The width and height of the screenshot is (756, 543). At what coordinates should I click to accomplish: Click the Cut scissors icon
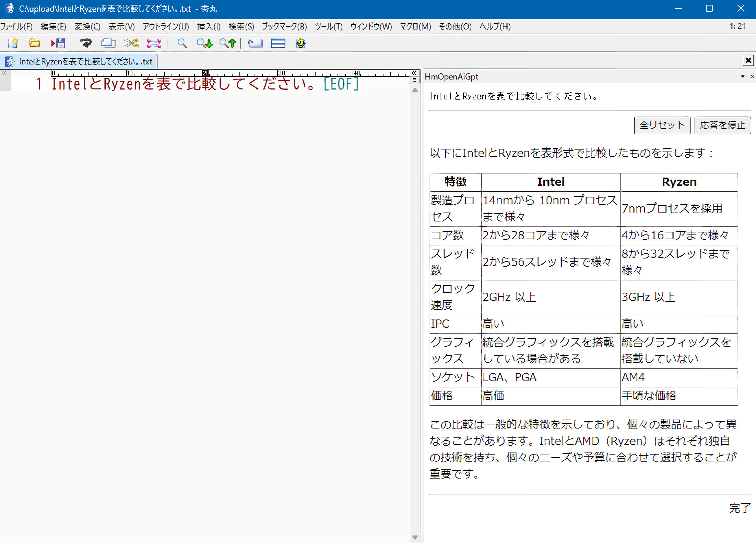point(131,43)
